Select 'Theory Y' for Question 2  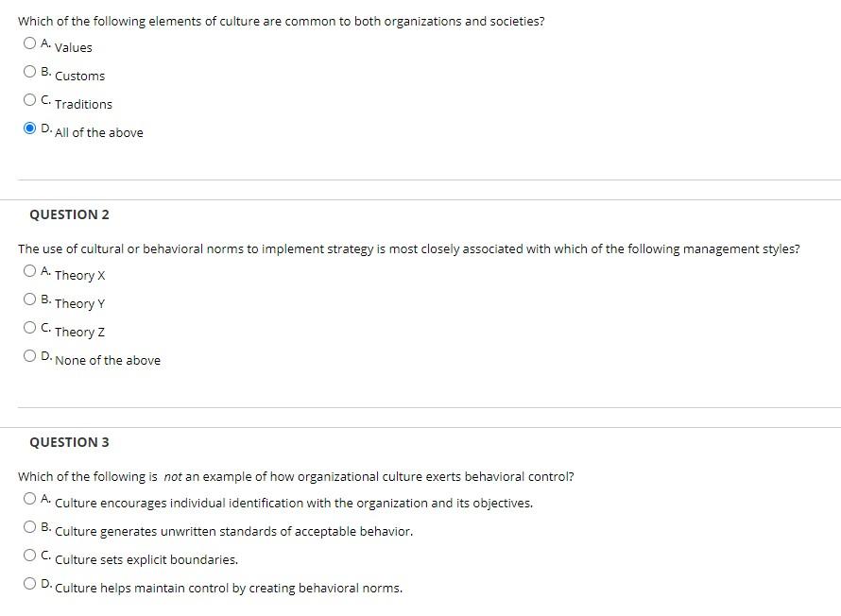pos(29,299)
